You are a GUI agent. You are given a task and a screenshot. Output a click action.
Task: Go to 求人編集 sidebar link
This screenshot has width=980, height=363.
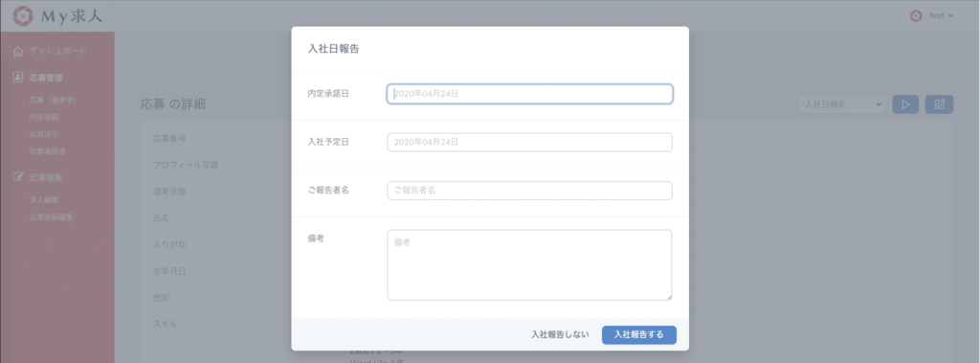pos(44,199)
